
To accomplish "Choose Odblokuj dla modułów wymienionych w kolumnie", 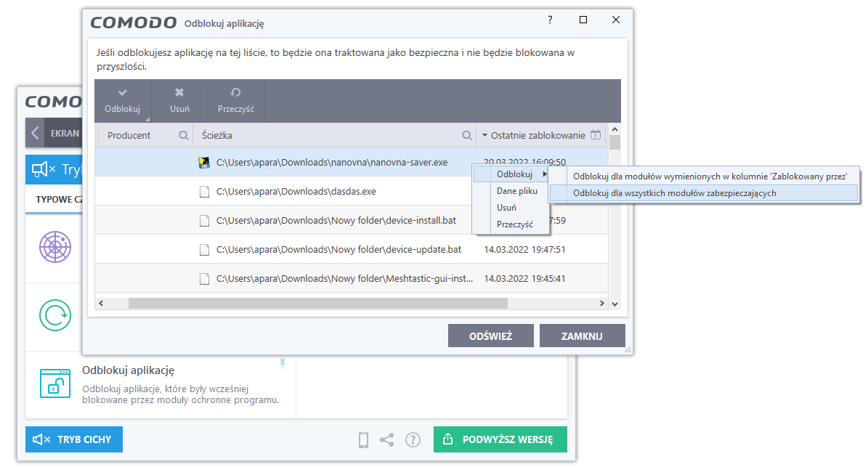I will pyautogui.click(x=704, y=176).
